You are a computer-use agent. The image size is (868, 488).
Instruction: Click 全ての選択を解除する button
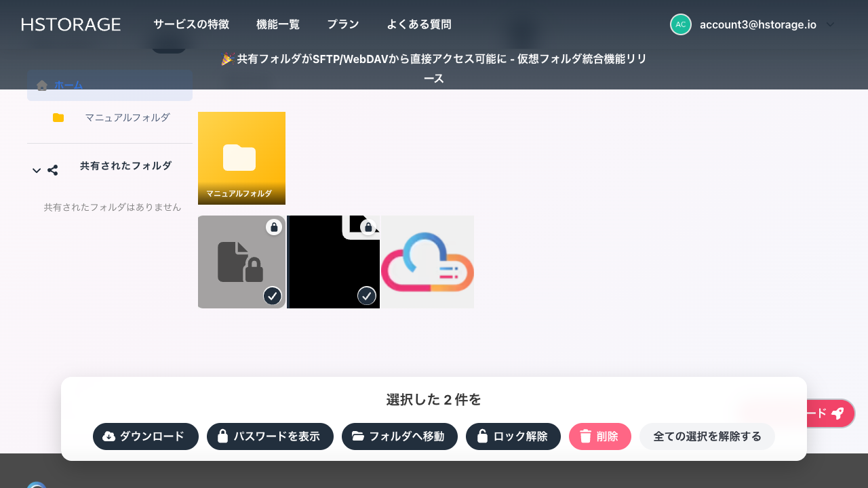click(x=707, y=436)
